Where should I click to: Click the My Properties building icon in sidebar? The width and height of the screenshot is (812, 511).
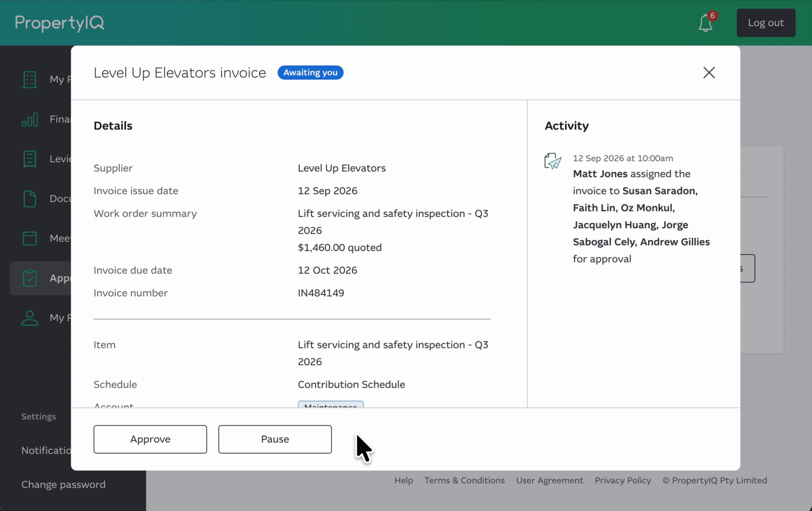30,79
